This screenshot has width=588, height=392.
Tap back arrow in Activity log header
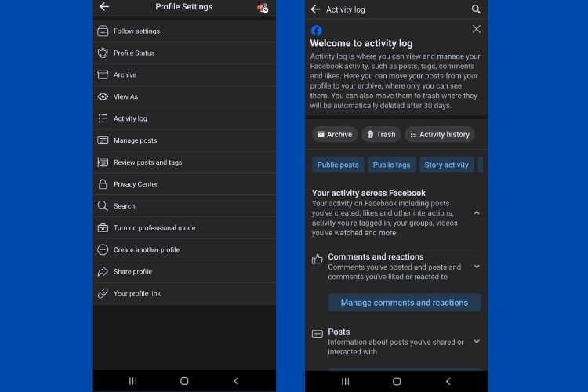315,9
